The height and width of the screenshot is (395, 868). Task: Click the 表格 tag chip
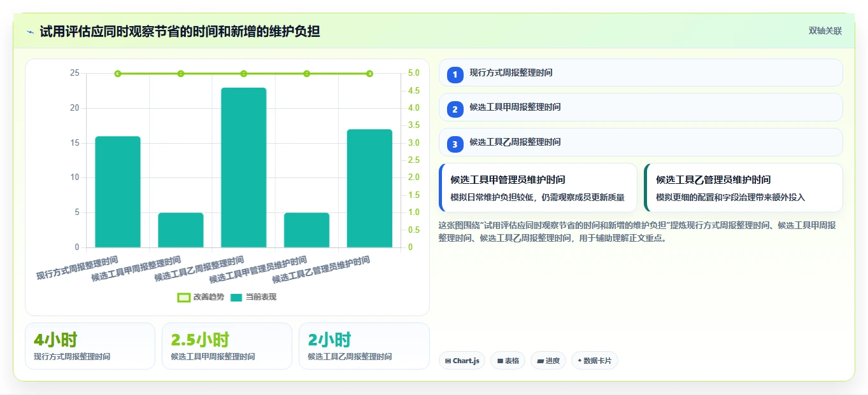[508, 361]
